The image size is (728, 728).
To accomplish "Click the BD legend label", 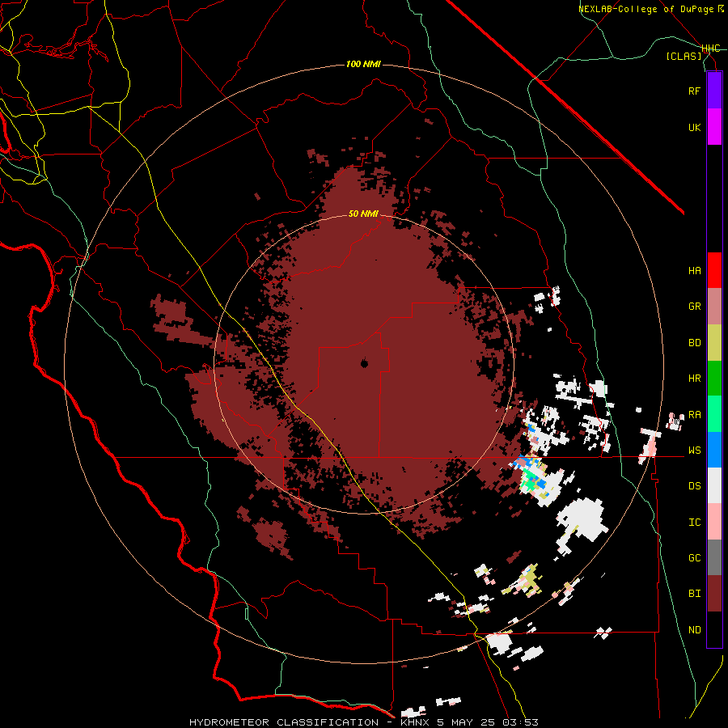I will 694,343.
